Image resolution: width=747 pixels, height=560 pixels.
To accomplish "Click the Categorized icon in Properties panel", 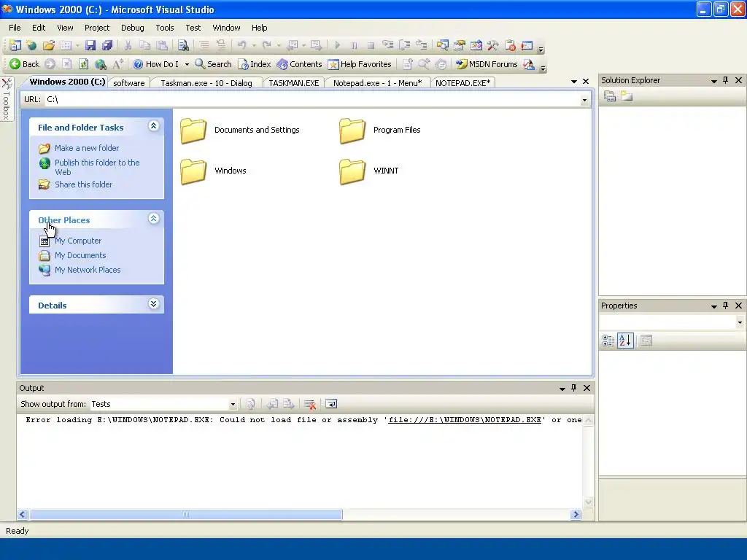I will tap(608, 341).
